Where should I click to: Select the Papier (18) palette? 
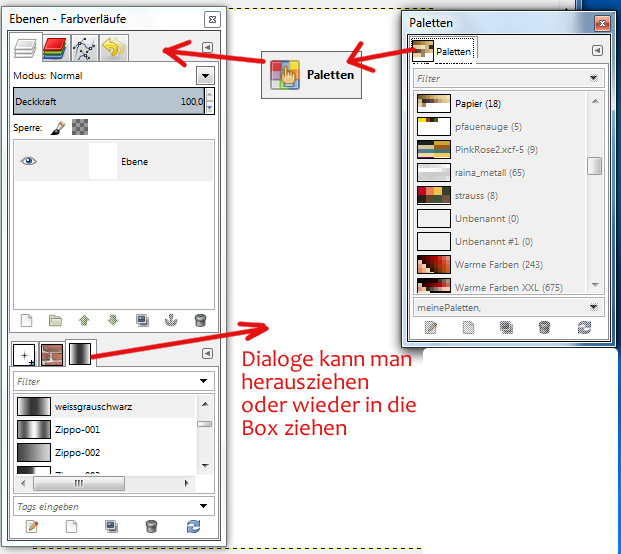(501, 104)
